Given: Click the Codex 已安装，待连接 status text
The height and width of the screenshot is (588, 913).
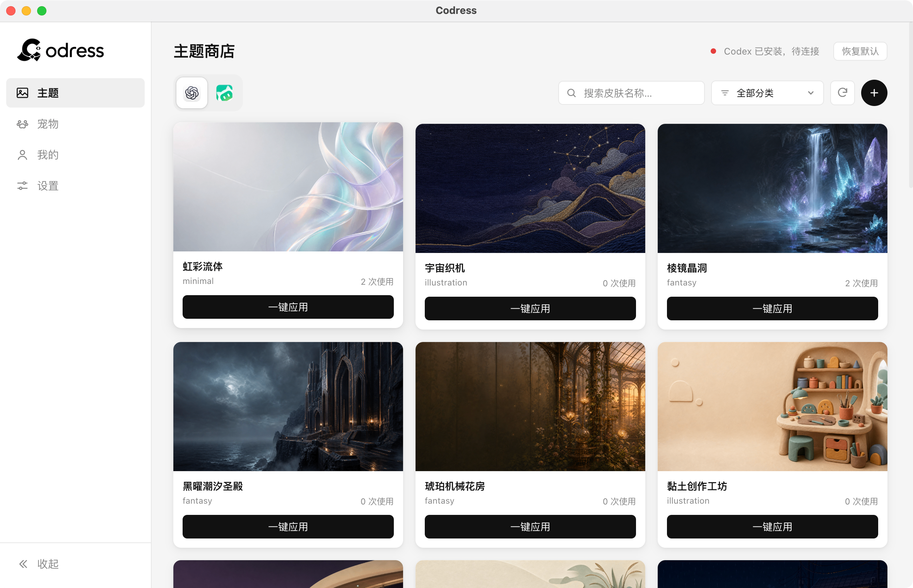Looking at the screenshot, I should (x=771, y=51).
